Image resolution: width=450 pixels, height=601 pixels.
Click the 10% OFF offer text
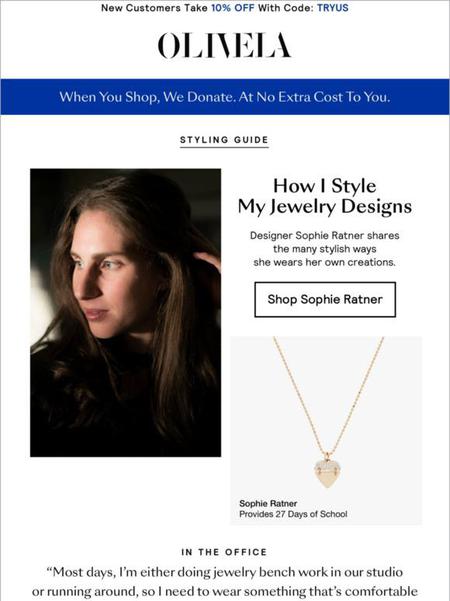pyautogui.click(x=233, y=8)
